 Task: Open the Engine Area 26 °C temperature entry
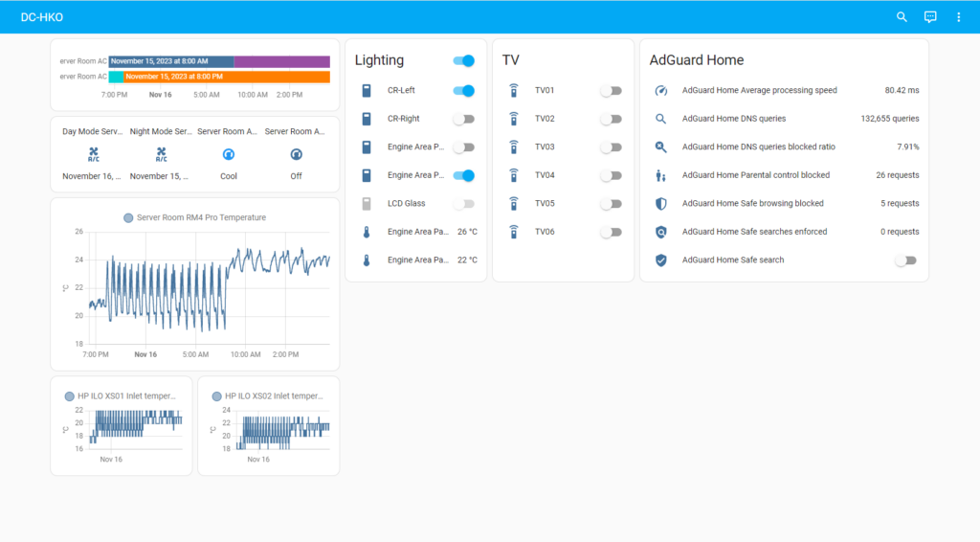418,232
